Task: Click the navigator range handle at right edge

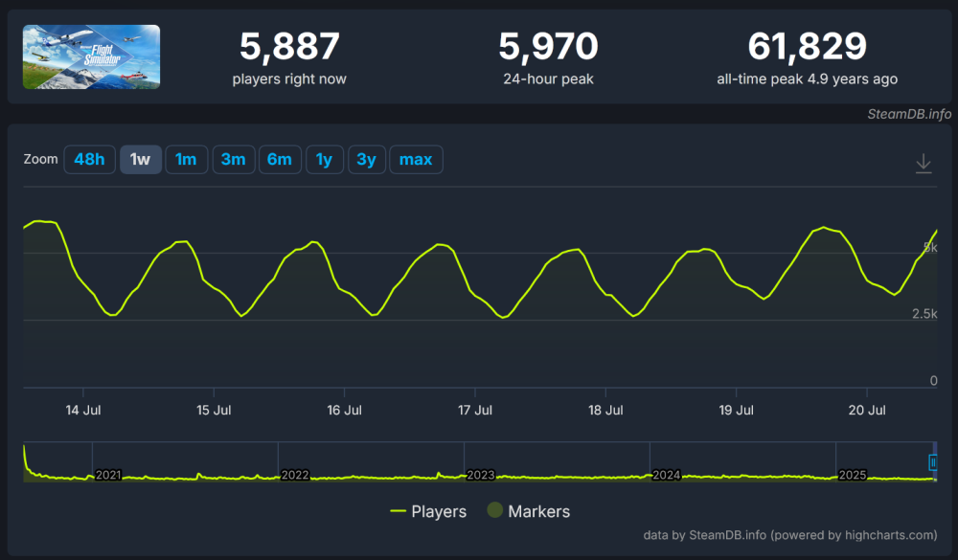Action: click(933, 462)
